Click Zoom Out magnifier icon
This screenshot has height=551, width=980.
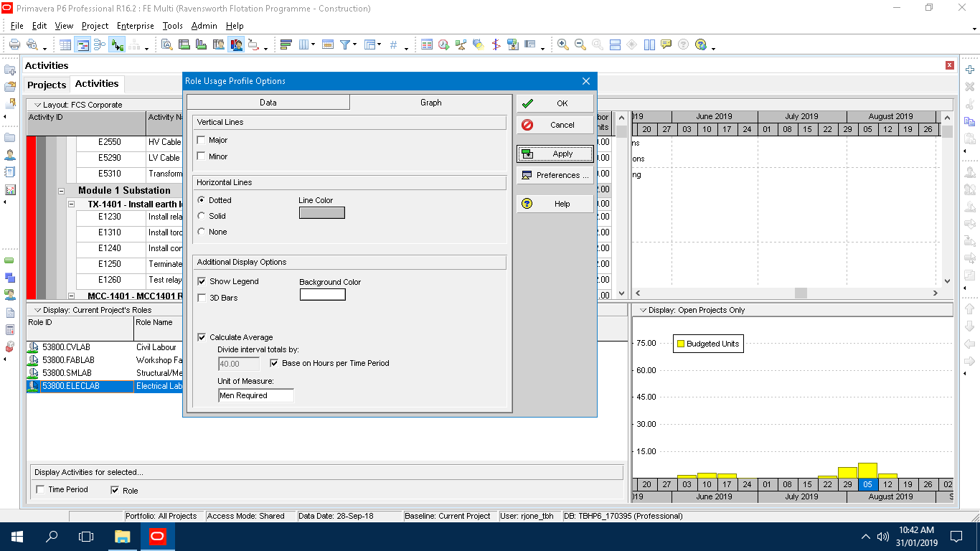point(580,44)
